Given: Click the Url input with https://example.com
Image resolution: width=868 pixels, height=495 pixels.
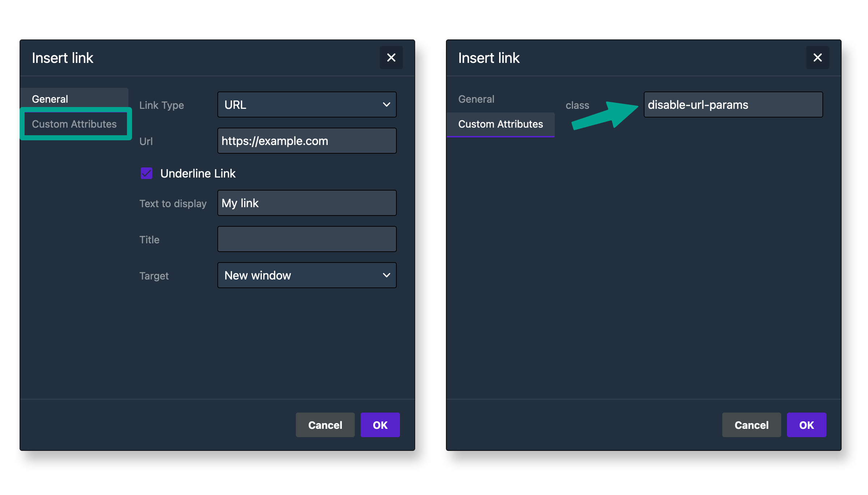Looking at the screenshot, I should pyautogui.click(x=307, y=141).
